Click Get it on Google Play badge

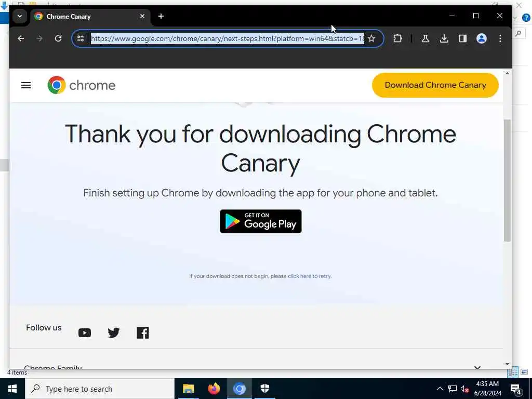tap(261, 221)
